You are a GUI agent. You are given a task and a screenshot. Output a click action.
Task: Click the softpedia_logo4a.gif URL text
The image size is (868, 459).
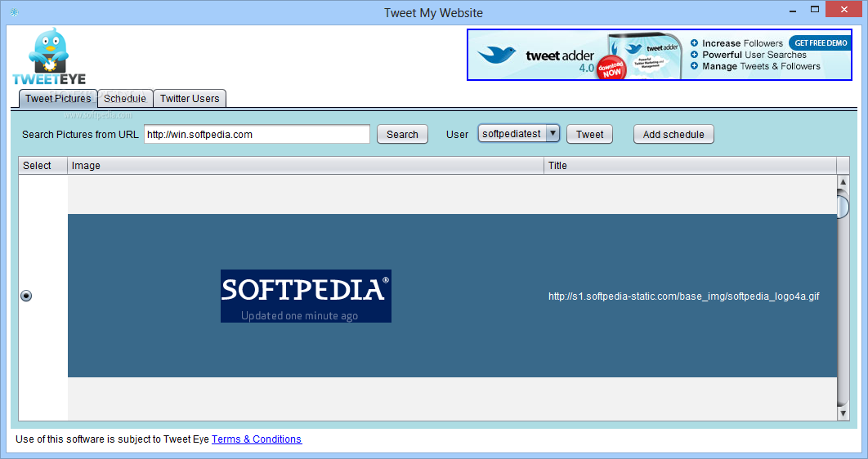click(683, 296)
